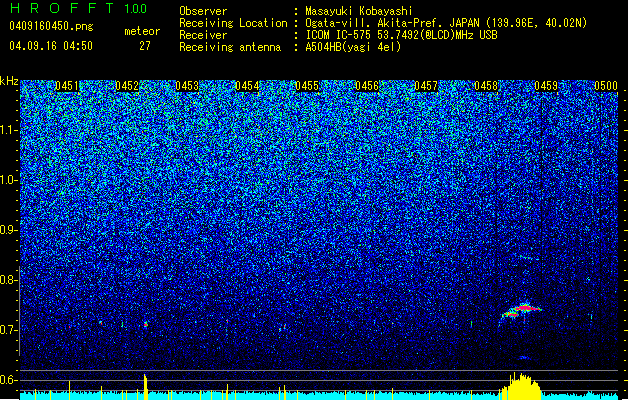Click the version number 1.0.0
The height and width of the screenshot is (400, 629).
(136, 9)
